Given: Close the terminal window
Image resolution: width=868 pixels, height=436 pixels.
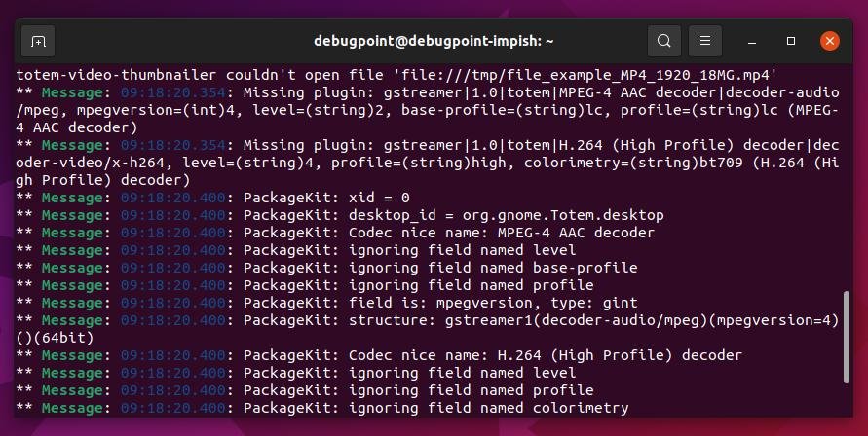Looking at the screenshot, I should point(829,41).
